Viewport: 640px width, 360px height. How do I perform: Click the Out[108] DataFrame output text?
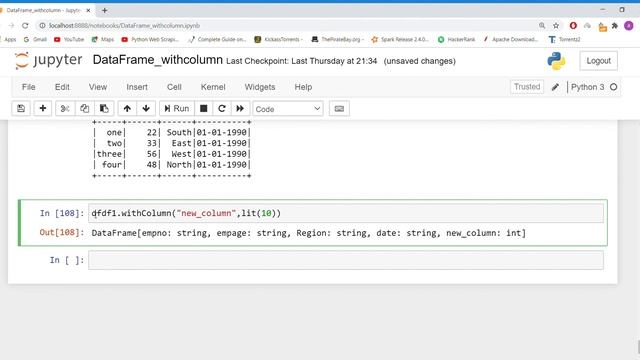coord(309,233)
